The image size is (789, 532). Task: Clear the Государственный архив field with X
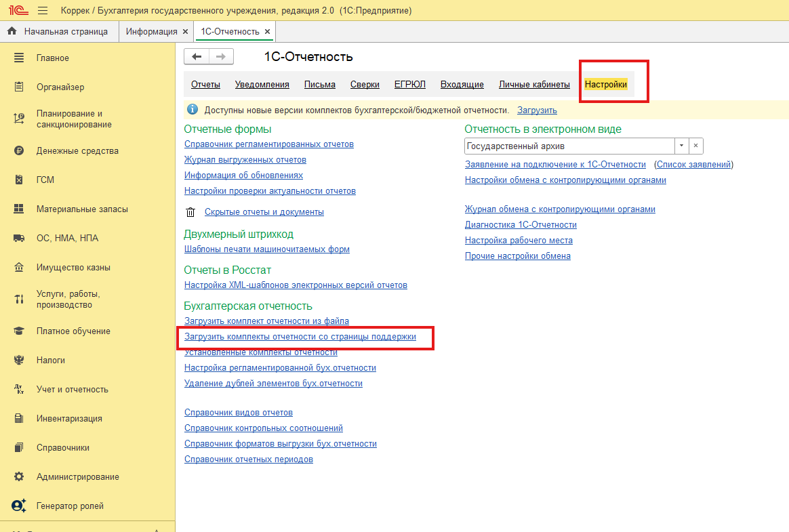point(695,146)
